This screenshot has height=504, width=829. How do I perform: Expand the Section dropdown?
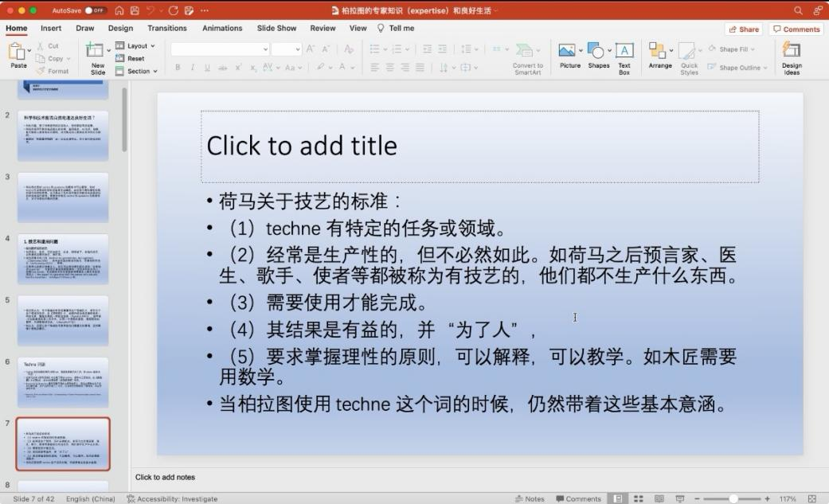click(x=138, y=72)
